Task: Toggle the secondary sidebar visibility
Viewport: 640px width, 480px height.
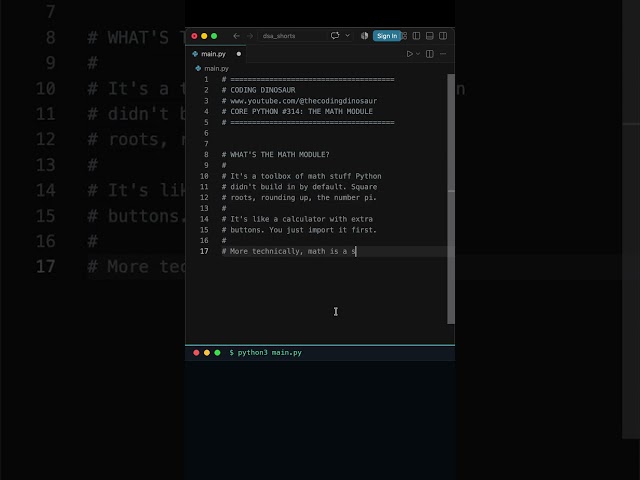Action: point(443,36)
